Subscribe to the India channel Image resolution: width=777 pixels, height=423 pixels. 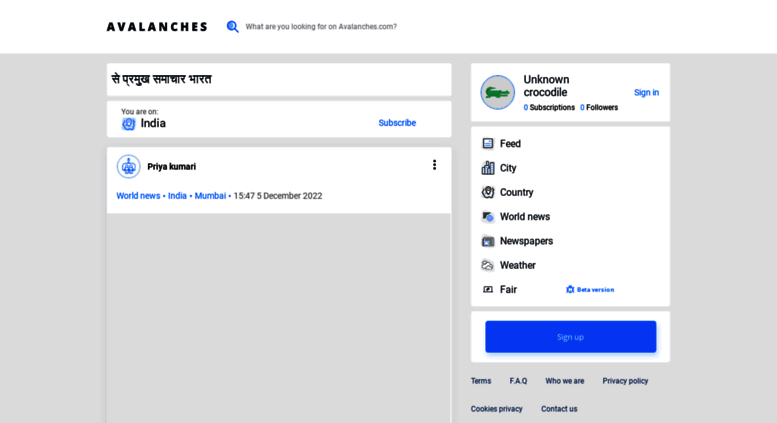(x=397, y=123)
